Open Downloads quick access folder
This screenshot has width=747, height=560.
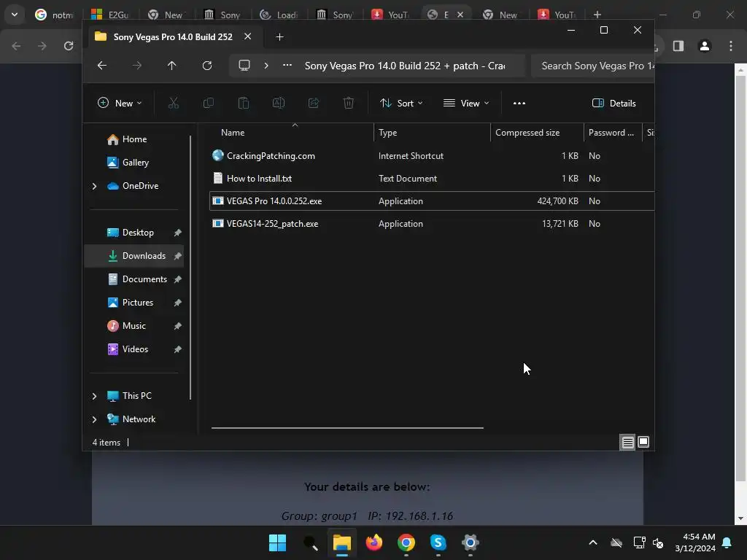pos(136,256)
